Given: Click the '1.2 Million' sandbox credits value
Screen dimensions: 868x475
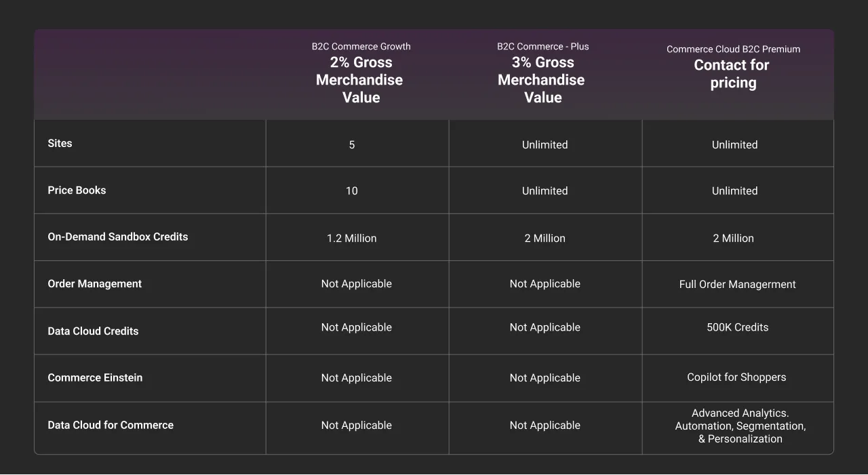Looking at the screenshot, I should click(351, 238).
